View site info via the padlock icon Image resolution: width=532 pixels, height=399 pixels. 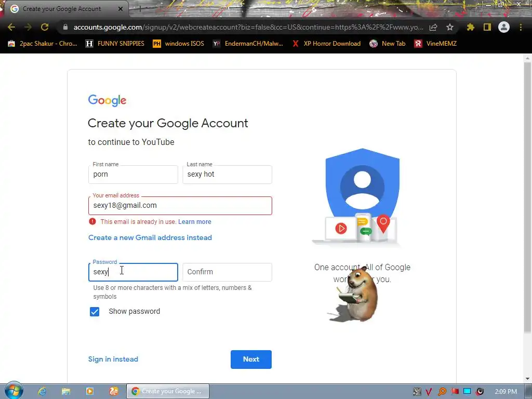(x=65, y=27)
